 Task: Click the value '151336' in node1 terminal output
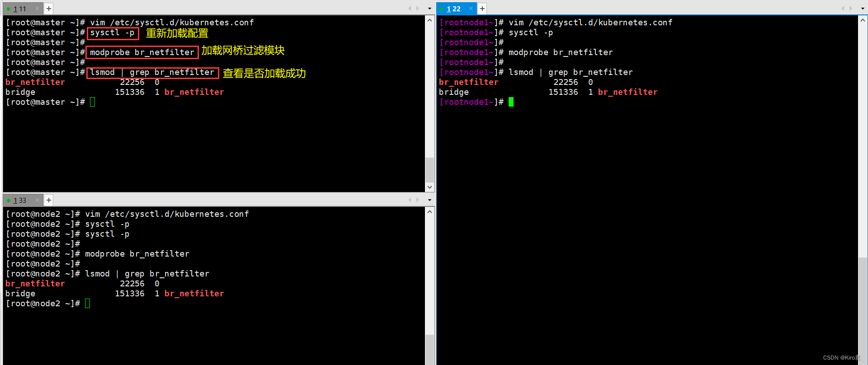(x=563, y=92)
